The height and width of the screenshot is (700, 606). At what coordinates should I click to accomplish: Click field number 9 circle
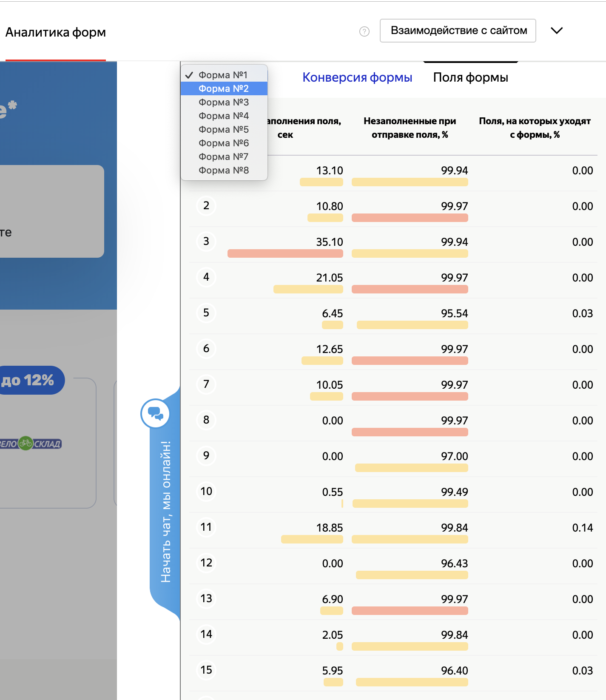tap(206, 456)
